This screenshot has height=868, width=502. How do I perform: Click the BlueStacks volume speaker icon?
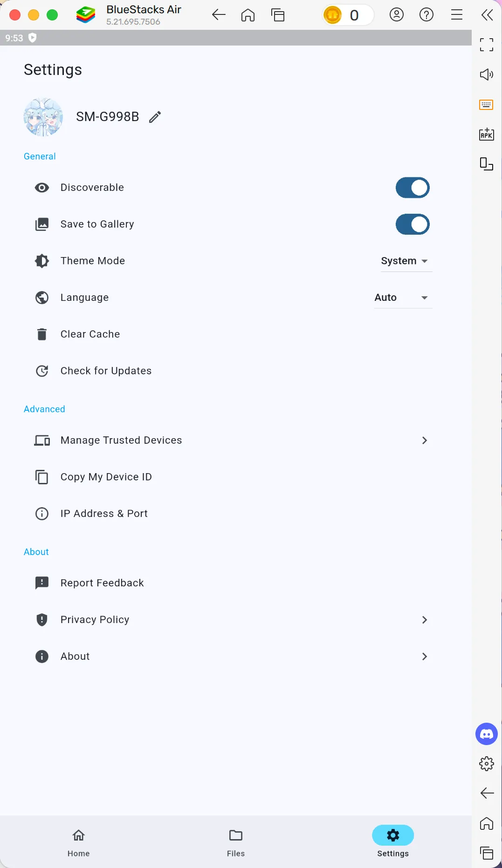click(x=487, y=75)
